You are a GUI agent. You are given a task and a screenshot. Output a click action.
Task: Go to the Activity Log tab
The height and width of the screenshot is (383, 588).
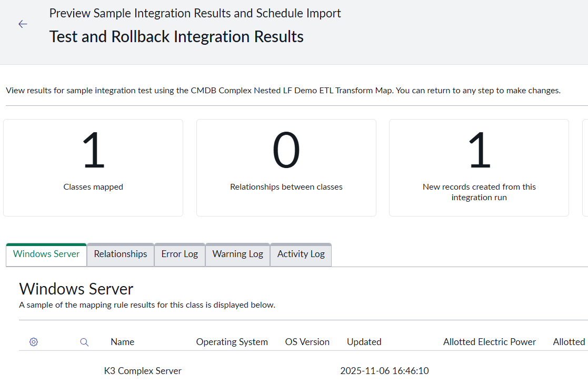point(301,254)
